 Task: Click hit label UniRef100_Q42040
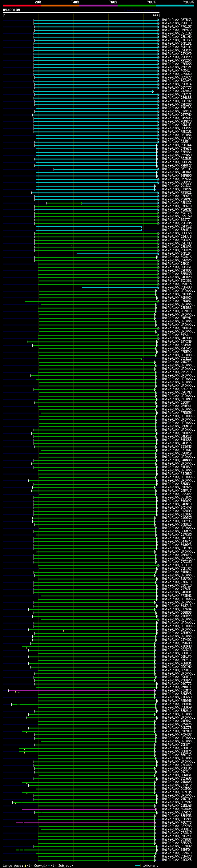tap(177, 91)
